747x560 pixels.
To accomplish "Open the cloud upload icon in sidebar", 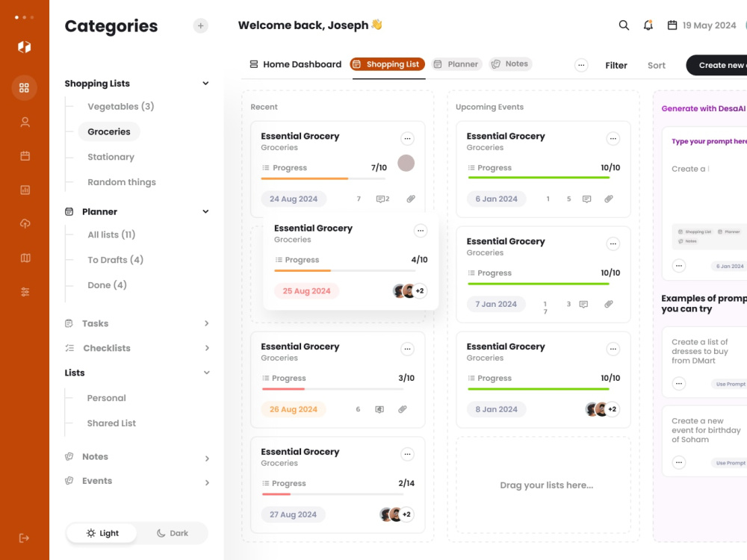I will click(x=25, y=223).
